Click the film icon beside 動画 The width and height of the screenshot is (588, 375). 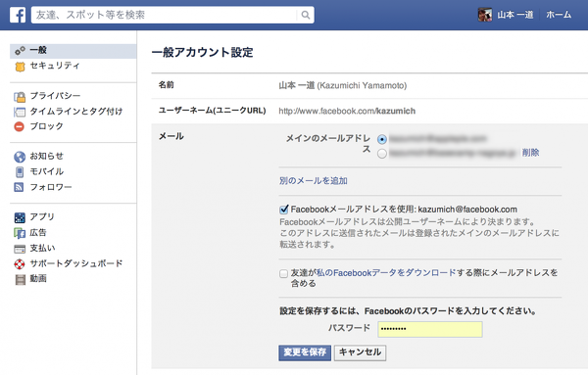point(20,279)
